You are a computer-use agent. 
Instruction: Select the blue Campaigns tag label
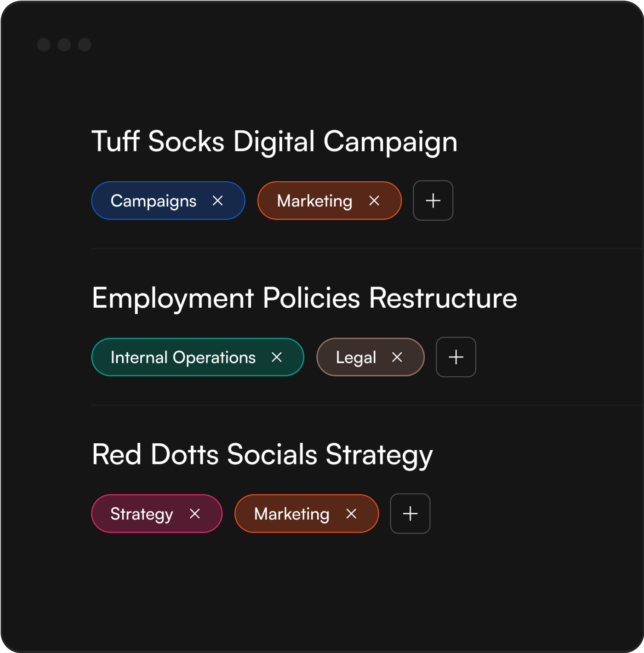(153, 201)
